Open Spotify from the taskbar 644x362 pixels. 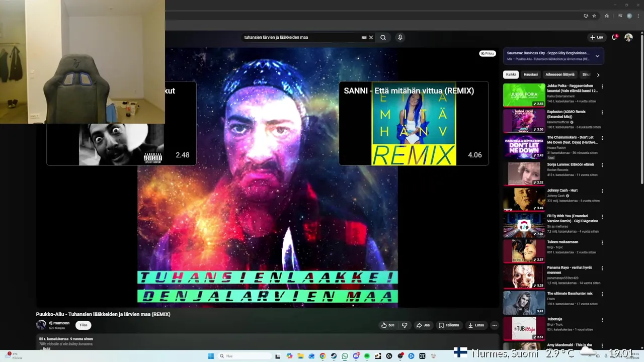click(x=367, y=356)
